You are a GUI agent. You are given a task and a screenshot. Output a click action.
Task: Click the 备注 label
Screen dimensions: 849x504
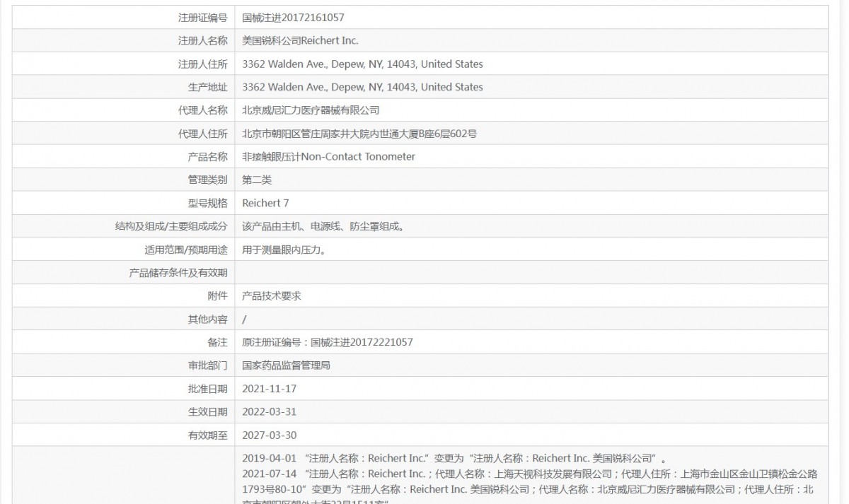click(218, 343)
